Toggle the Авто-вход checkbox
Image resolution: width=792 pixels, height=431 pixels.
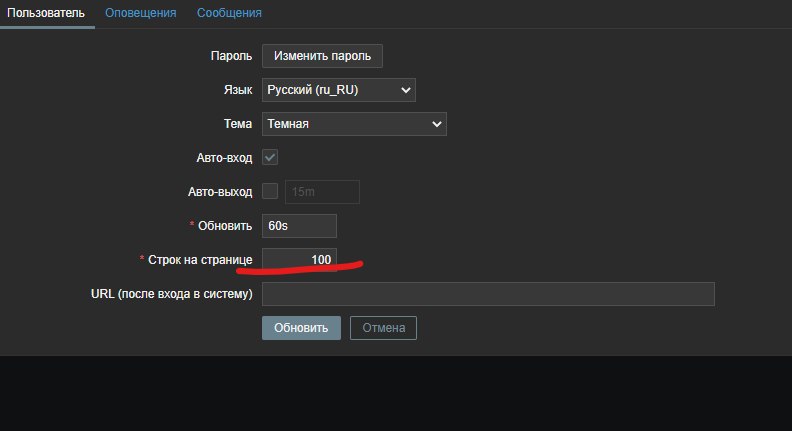[x=270, y=157]
